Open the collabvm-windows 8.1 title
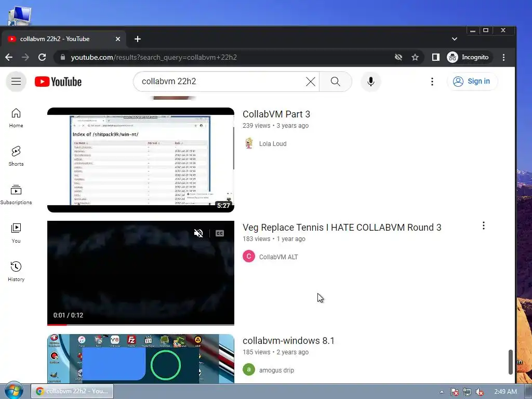Viewport: 532px width, 399px height. pyautogui.click(x=288, y=341)
